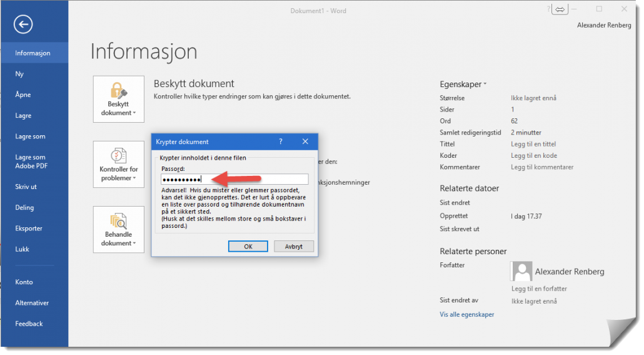Click Legg til kommentarer field
This screenshot has width=644, height=355.
[x=542, y=167]
